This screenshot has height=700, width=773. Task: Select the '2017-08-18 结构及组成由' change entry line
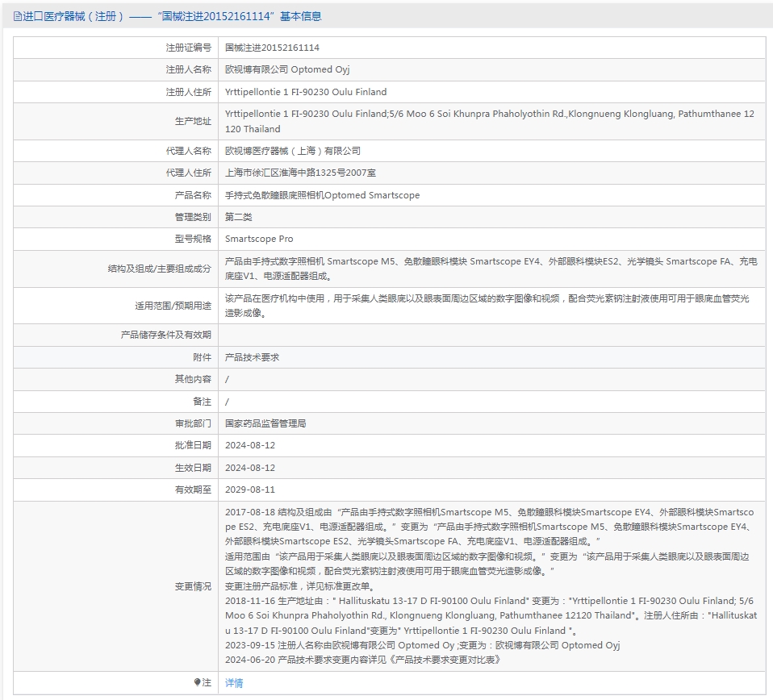click(x=490, y=527)
